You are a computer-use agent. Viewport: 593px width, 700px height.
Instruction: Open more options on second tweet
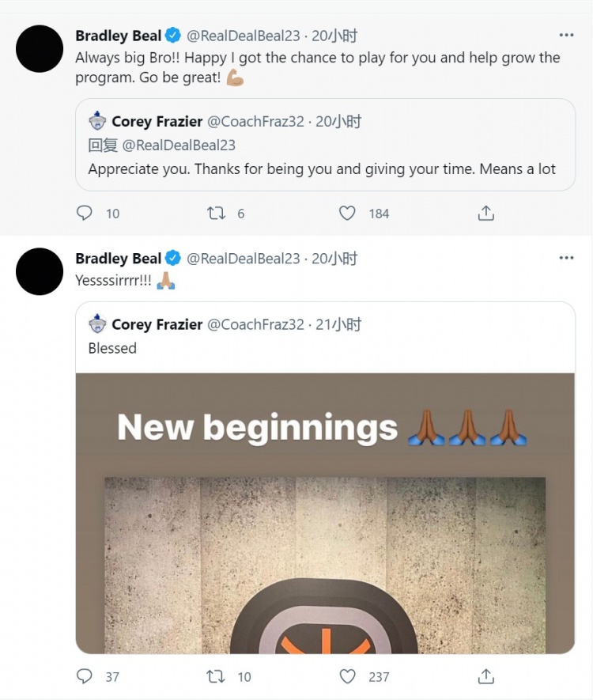click(566, 259)
